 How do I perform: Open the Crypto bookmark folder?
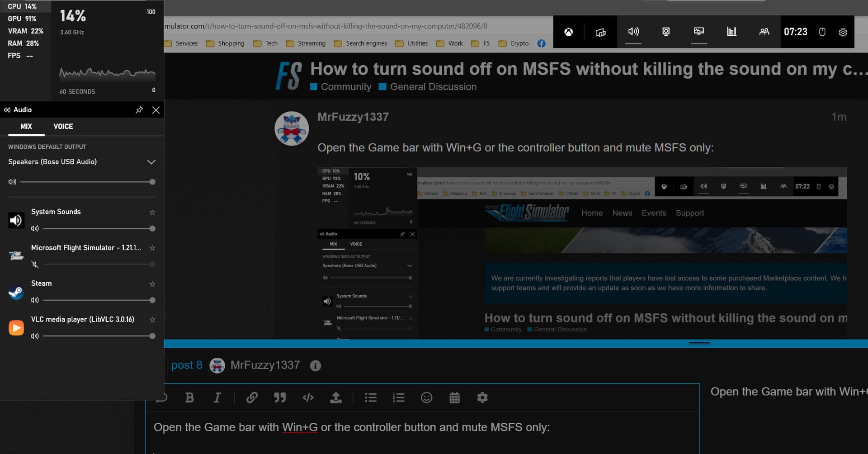coord(513,43)
